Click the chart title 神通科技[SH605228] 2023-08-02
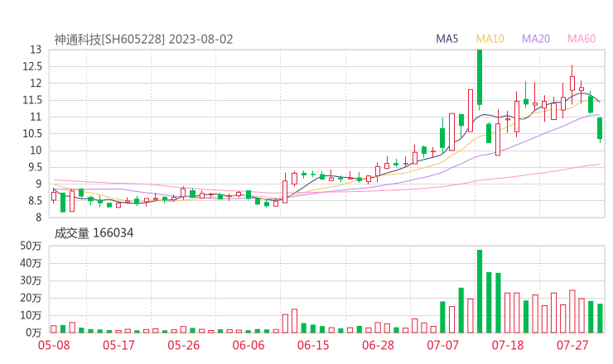 coord(143,40)
